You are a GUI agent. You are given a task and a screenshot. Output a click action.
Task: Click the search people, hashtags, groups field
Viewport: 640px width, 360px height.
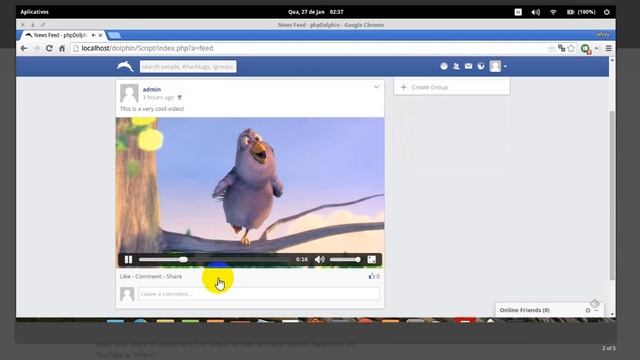188,67
